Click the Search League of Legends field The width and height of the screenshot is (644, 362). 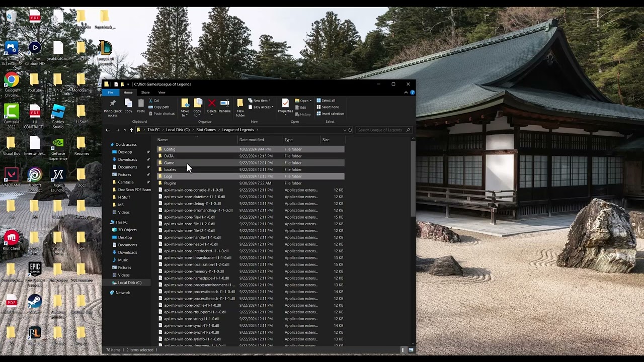pos(383,130)
